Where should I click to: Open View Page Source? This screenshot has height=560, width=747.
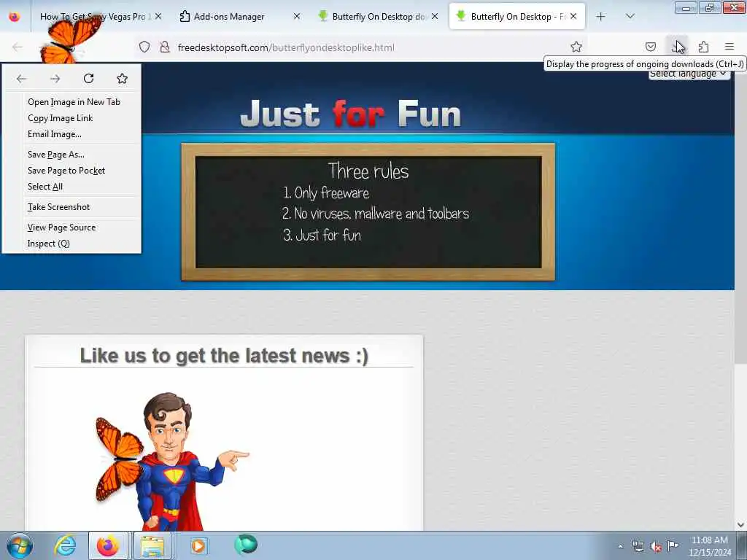(x=61, y=227)
